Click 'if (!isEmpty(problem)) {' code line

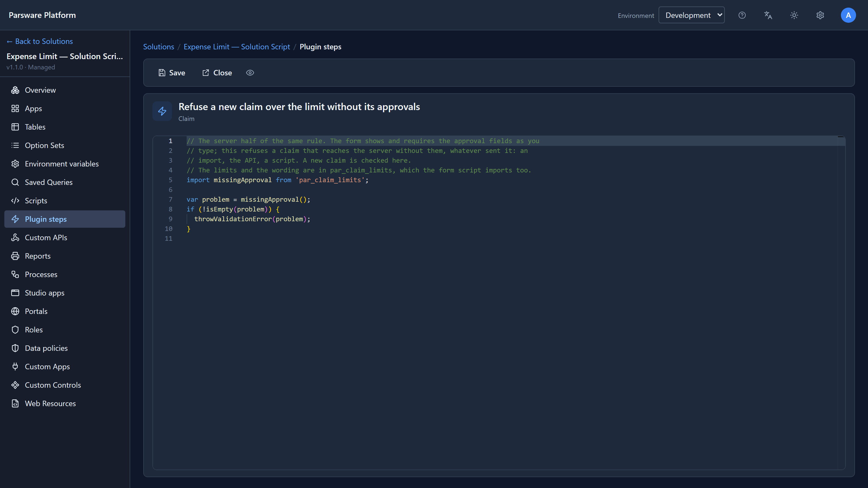point(233,209)
